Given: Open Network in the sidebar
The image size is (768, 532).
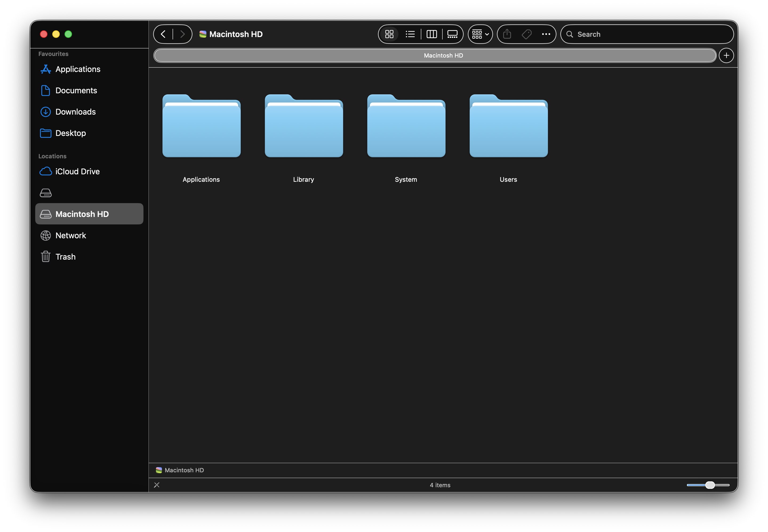Looking at the screenshot, I should coord(89,235).
